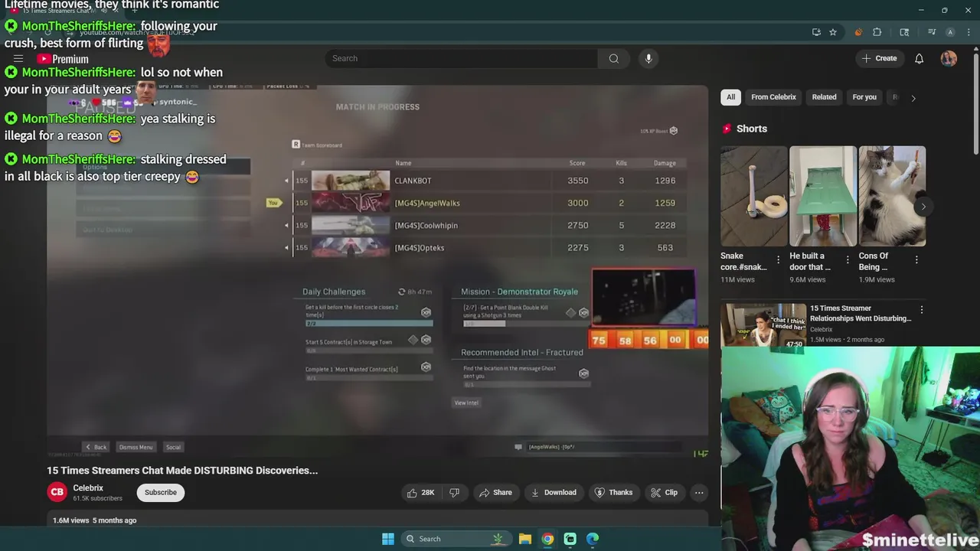Like the video with 28K thumbs up

pyautogui.click(x=420, y=492)
